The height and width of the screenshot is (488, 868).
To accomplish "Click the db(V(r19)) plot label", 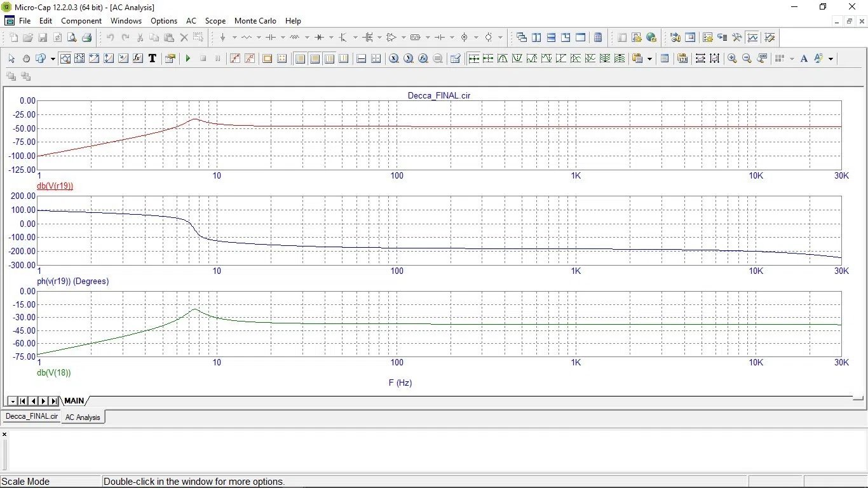I will [55, 186].
